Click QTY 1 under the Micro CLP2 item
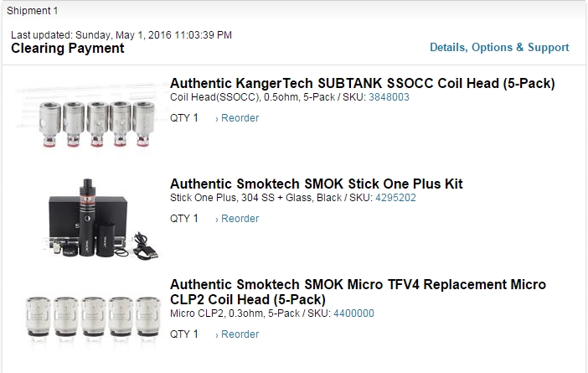The height and width of the screenshot is (373, 588). coord(184,334)
